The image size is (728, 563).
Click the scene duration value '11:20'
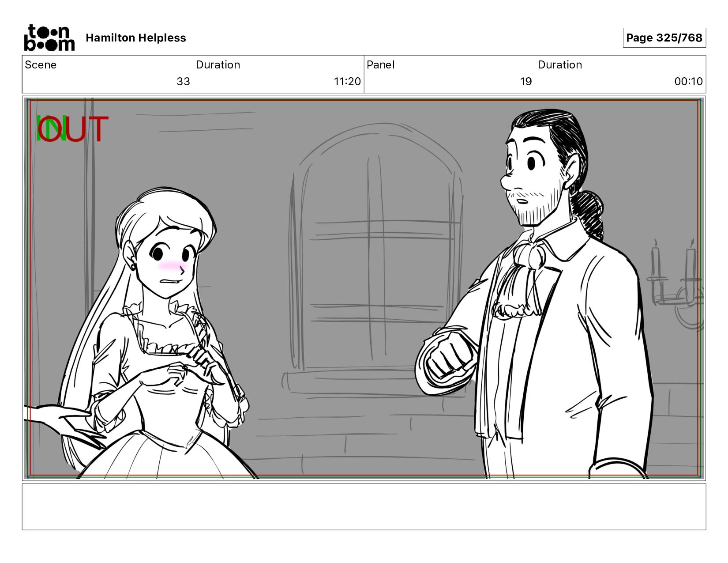347,81
